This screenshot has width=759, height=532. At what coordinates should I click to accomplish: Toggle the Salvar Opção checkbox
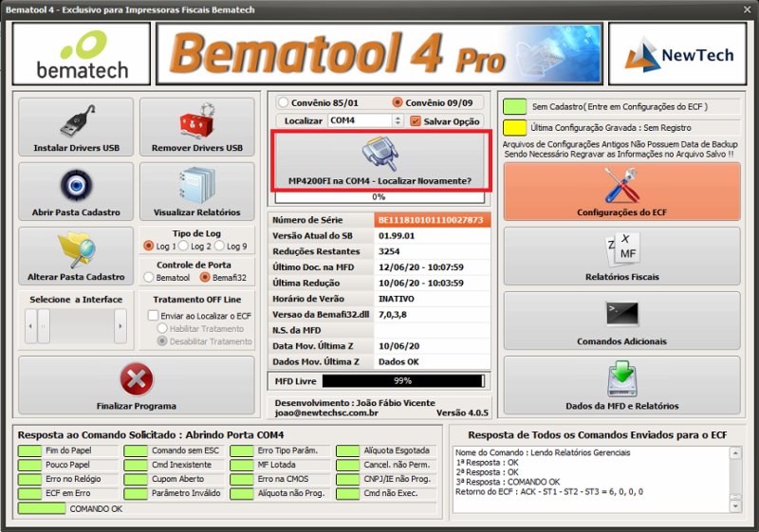click(x=416, y=121)
